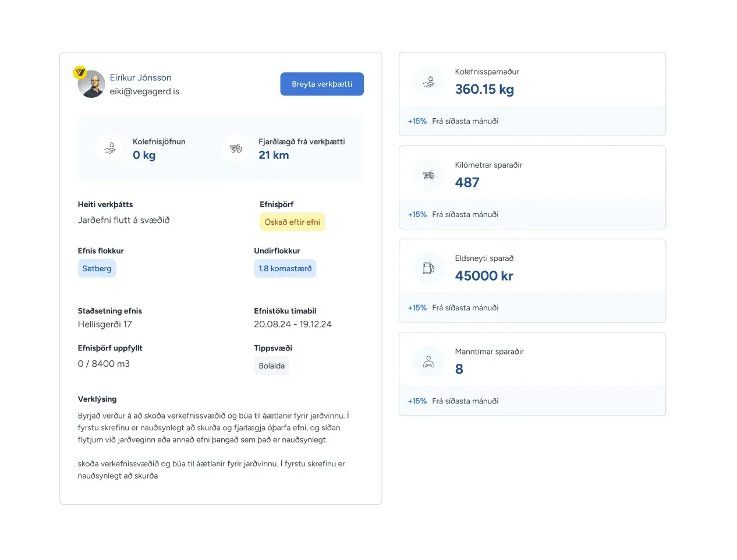Click the Heiti verkþátts label
The height and width of the screenshot is (560, 737).
[x=105, y=204]
